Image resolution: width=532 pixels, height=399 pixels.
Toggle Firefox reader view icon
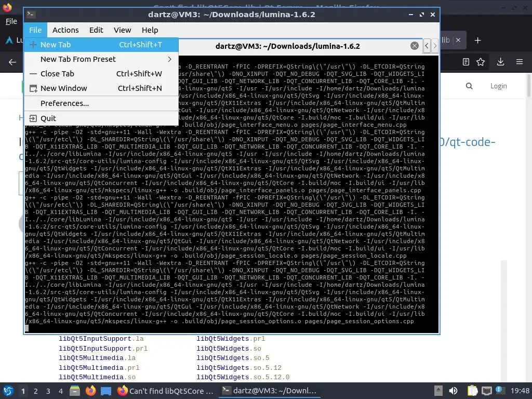click(466, 62)
